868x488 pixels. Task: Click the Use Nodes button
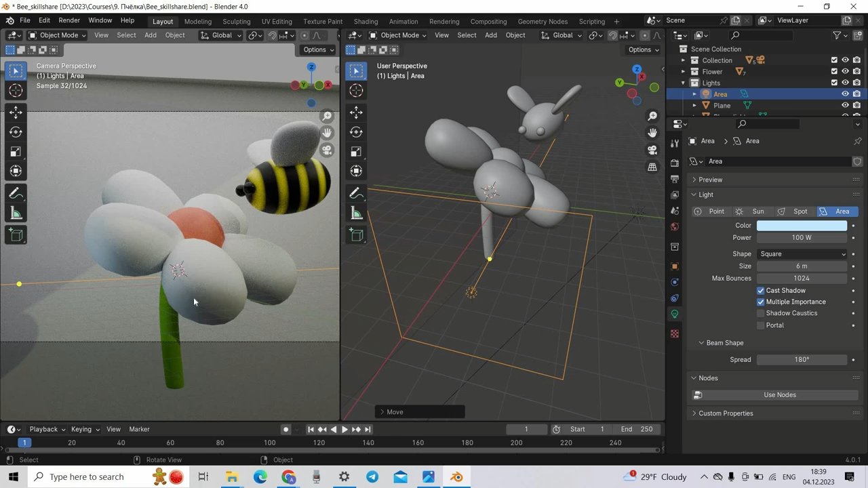(x=779, y=394)
